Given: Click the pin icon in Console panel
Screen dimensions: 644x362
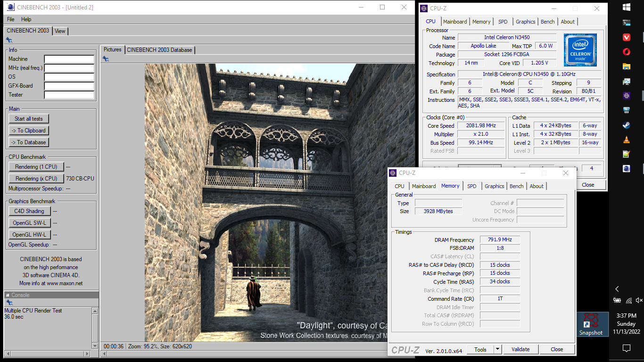Looking at the screenshot, I should 9,302.
